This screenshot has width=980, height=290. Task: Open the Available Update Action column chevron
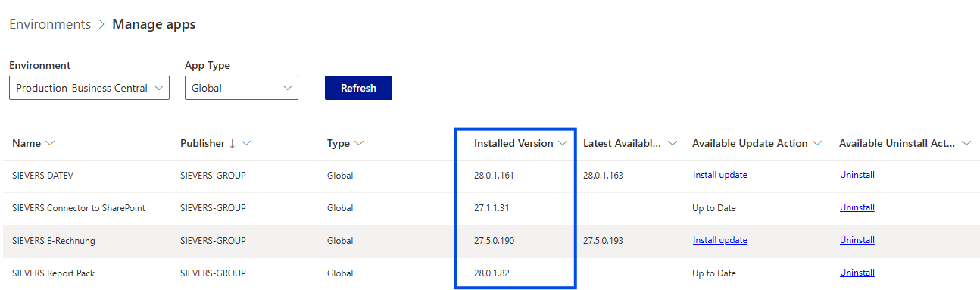816,143
